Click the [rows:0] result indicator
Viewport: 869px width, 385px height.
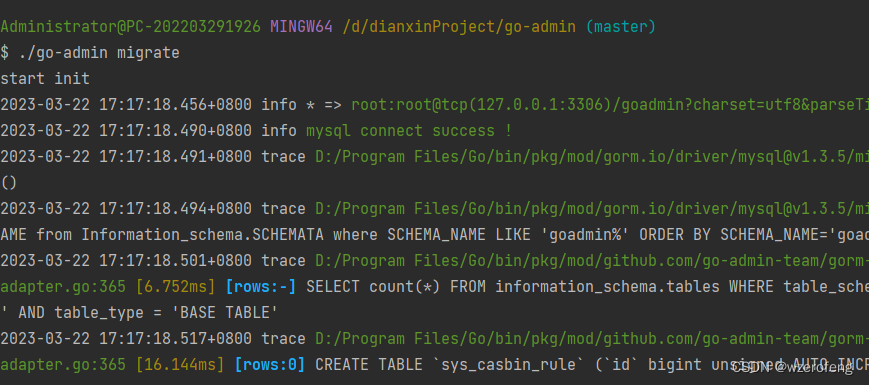tap(270, 365)
